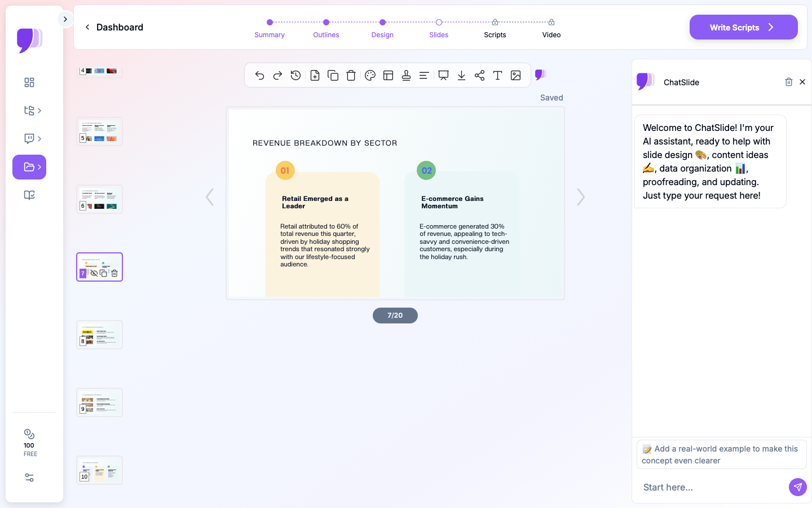Collapse the left sidebar panel
Screen dimensions: 812x508
pyautogui.click(x=65, y=19)
